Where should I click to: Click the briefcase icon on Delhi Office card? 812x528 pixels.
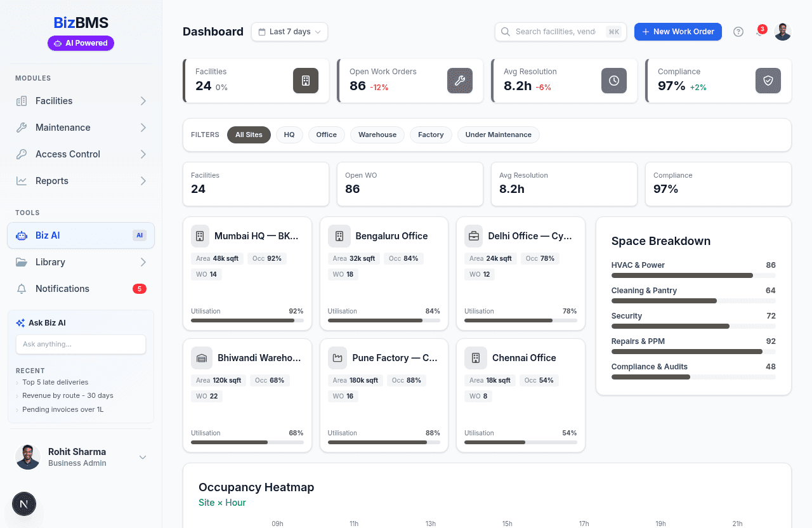pos(473,236)
